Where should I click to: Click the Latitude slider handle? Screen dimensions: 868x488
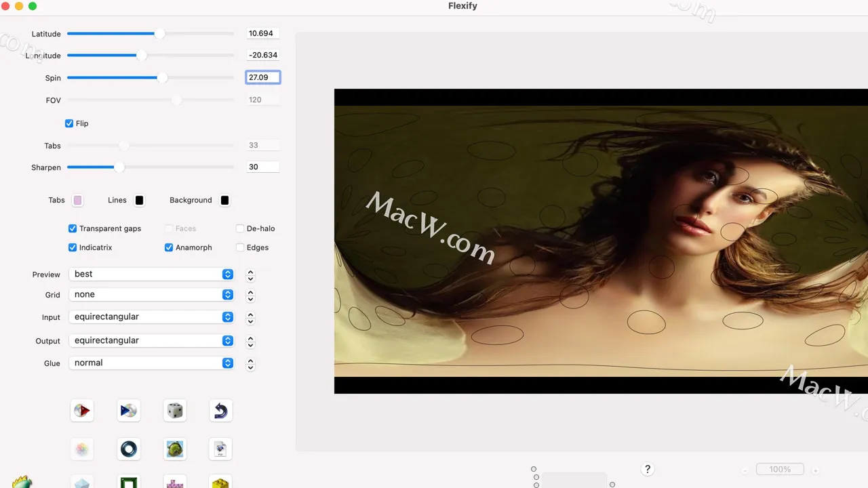click(x=159, y=33)
